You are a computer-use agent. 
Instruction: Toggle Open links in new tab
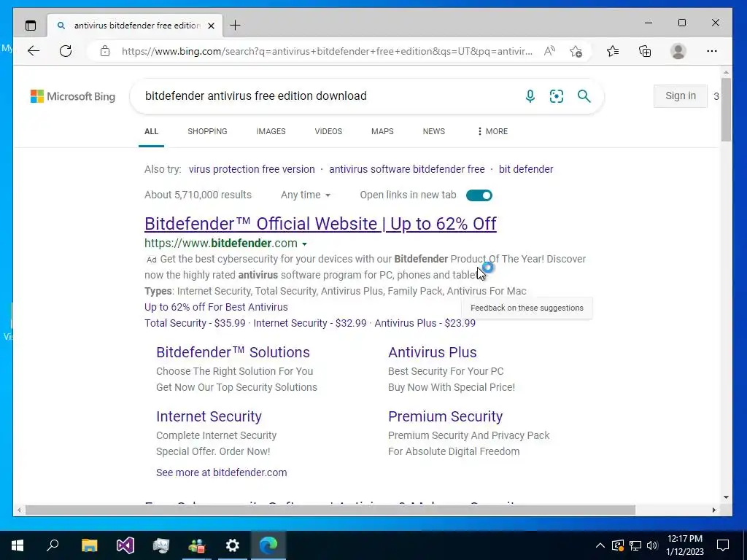point(479,195)
